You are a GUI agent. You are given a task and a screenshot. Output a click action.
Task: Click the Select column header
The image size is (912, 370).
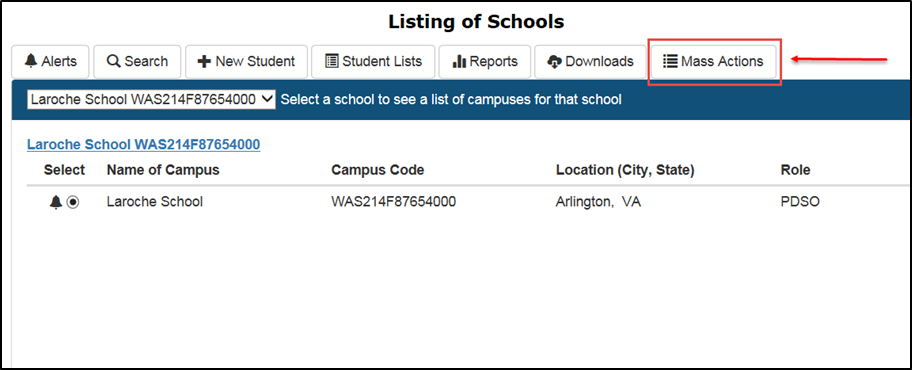64,170
